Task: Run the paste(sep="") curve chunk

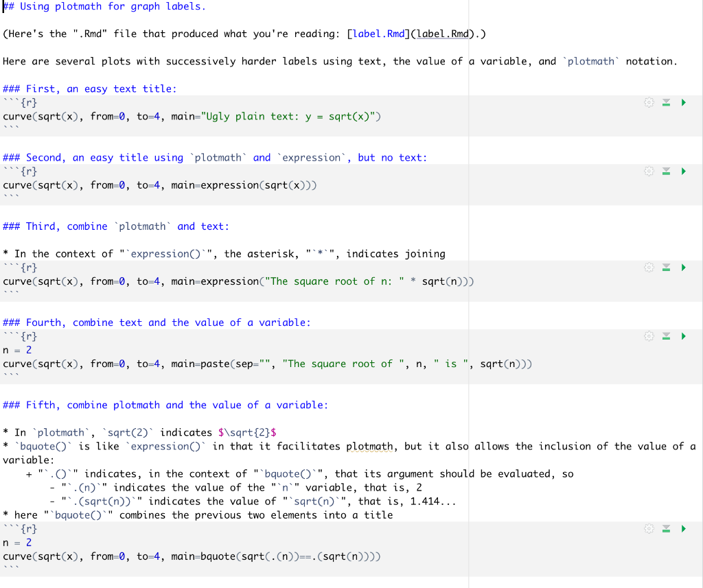Action: [683, 336]
